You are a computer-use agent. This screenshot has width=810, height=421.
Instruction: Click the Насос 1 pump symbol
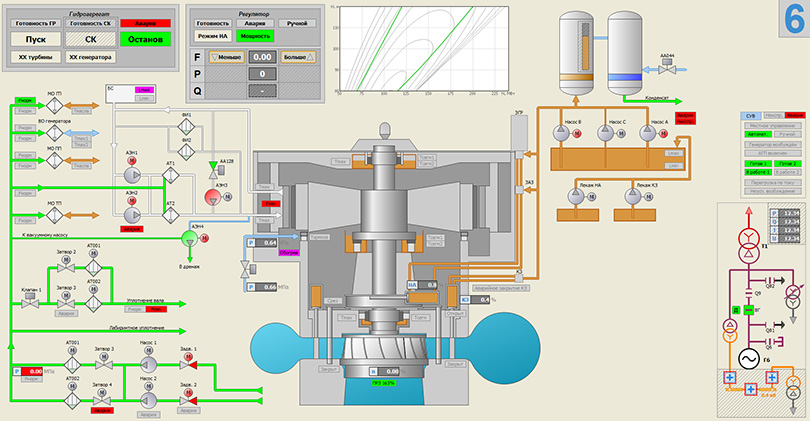pos(148,365)
